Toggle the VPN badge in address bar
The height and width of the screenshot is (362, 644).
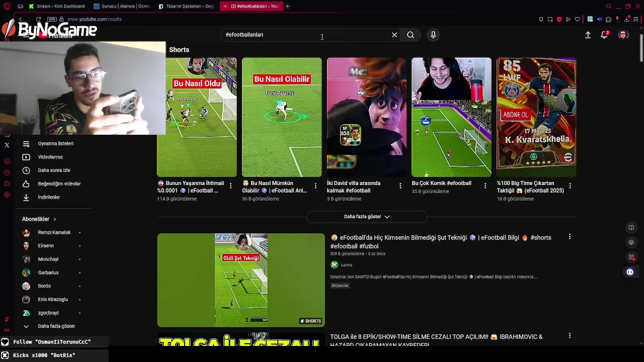[x=52, y=19]
